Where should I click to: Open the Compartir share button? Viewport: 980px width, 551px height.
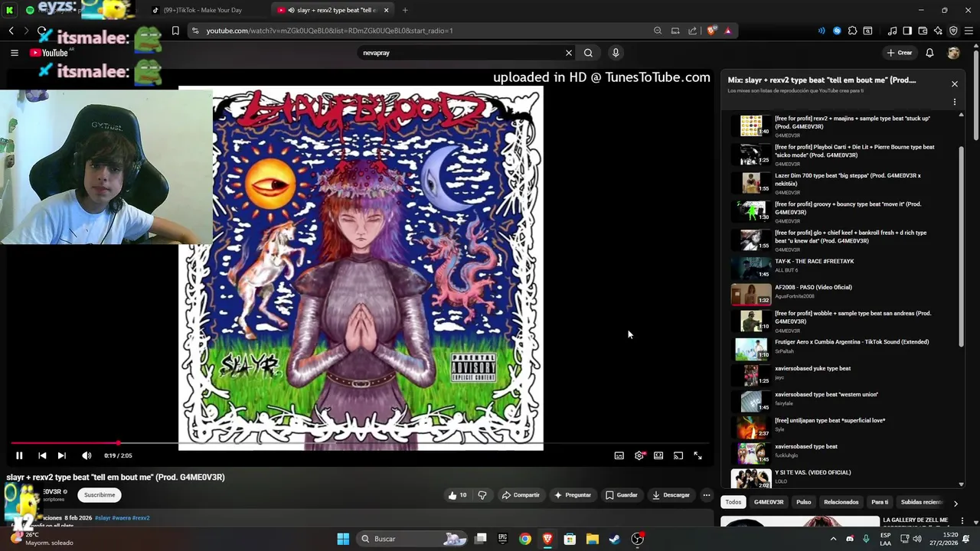(x=521, y=495)
